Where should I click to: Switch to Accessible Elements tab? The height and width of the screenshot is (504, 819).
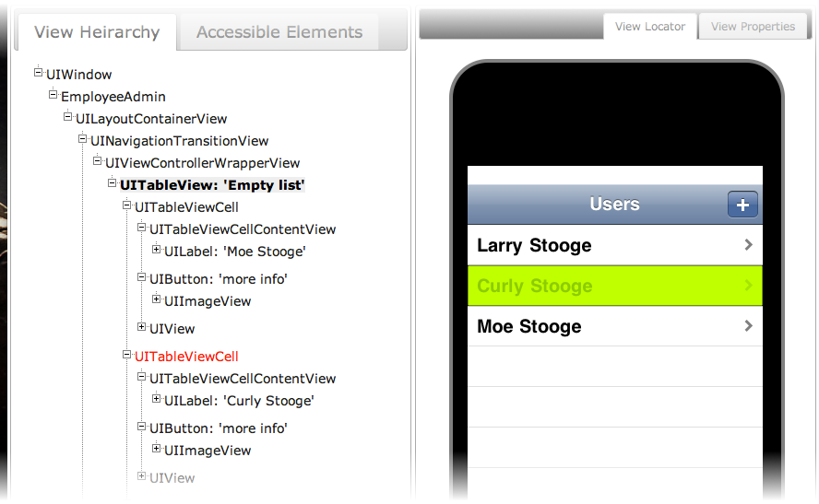click(x=279, y=32)
